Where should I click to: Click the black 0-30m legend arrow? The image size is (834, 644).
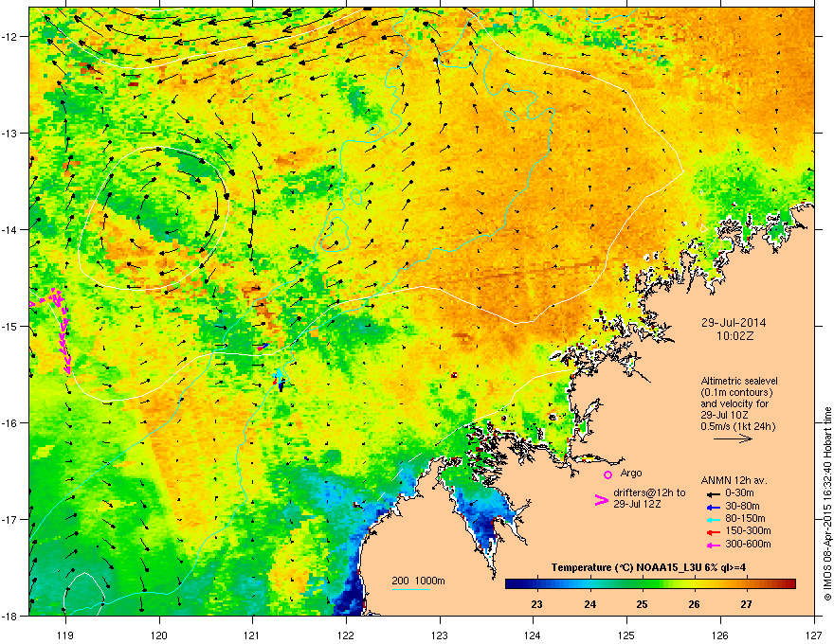point(713,493)
